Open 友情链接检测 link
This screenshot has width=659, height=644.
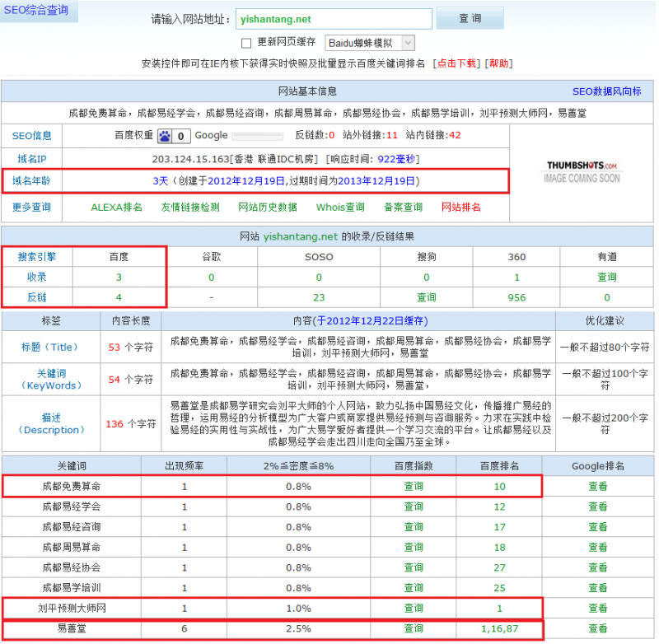pos(190,207)
